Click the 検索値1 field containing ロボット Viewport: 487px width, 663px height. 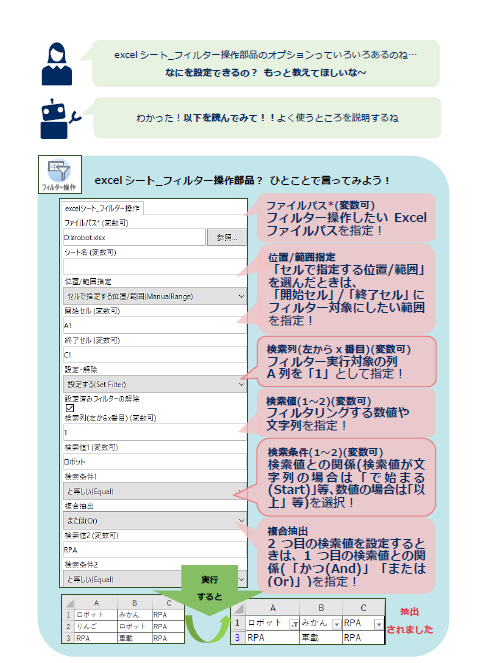[x=154, y=462]
